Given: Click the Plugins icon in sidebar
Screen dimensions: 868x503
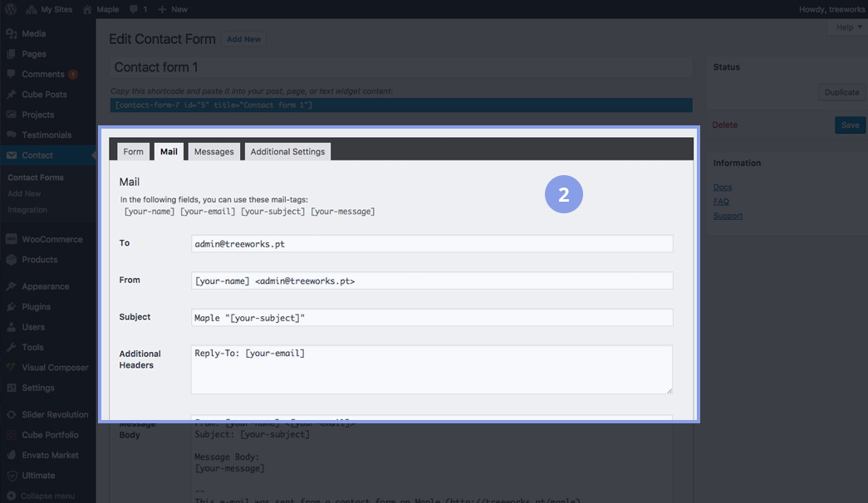Looking at the screenshot, I should [x=12, y=307].
